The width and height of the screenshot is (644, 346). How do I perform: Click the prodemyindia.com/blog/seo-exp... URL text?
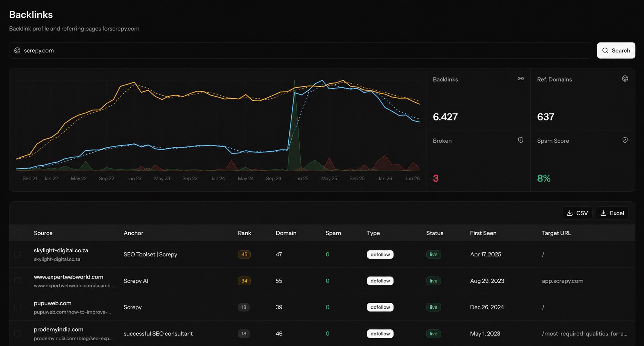coord(73,338)
